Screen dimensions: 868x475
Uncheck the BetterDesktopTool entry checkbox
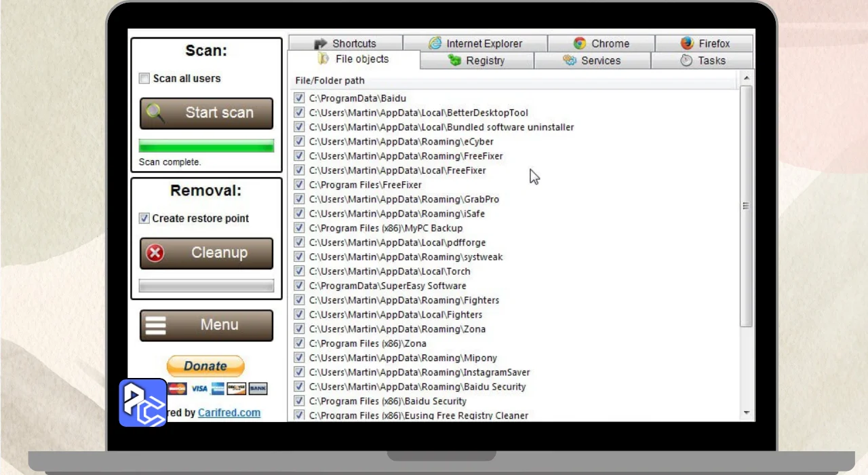pos(299,113)
